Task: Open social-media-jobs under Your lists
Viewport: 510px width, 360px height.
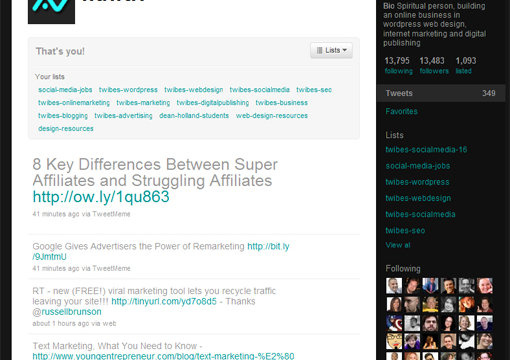Action: tap(65, 90)
